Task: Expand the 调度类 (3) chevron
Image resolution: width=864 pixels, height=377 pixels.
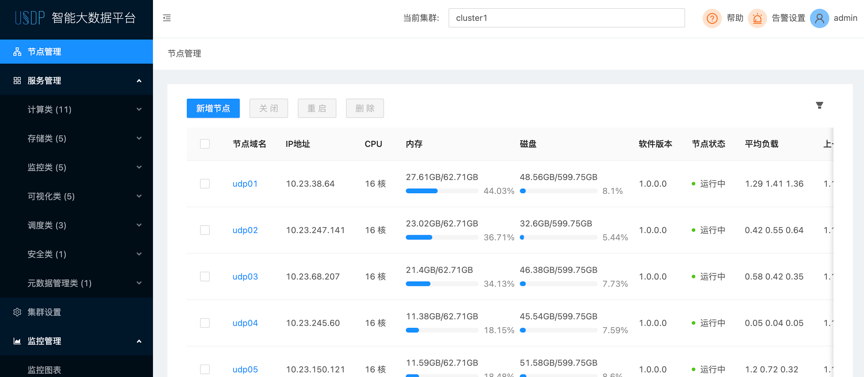Action: coord(139,225)
